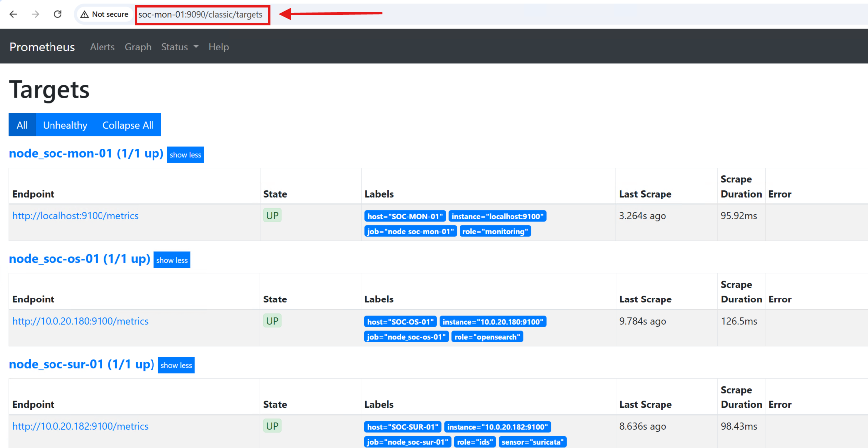Click the browser forward arrow

35,14
